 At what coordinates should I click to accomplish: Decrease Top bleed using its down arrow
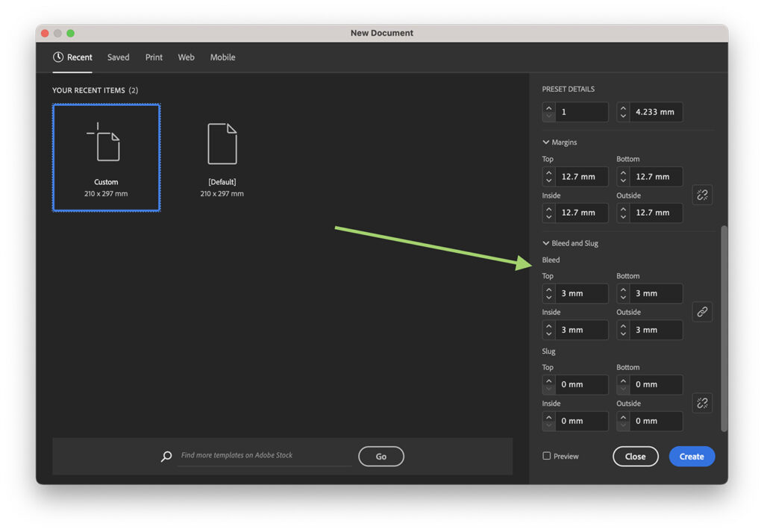pos(548,297)
